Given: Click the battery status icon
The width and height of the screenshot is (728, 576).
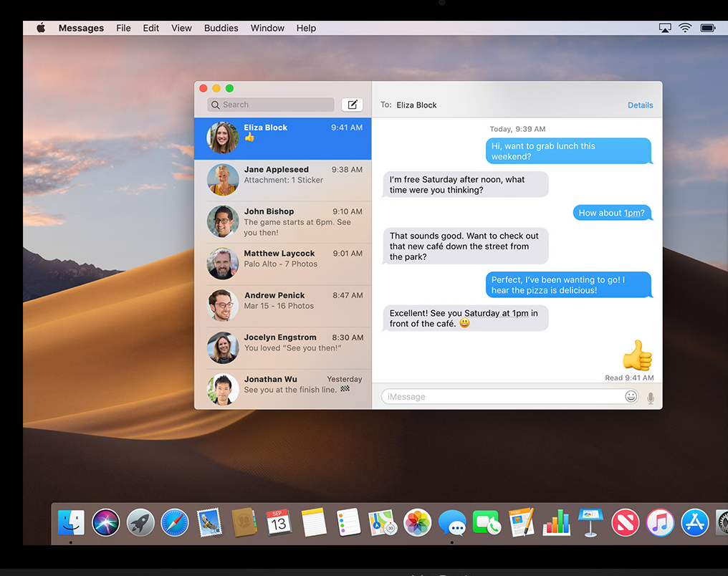Looking at the screenshot, I should [707, 29].
